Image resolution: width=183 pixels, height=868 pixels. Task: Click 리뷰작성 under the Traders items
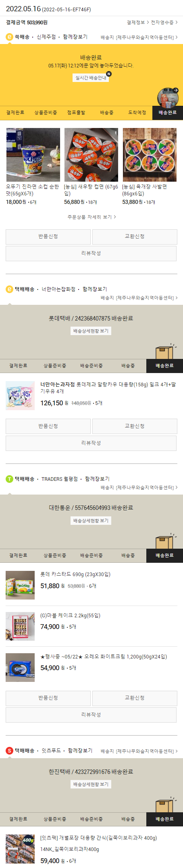click(x=91, y=715)
